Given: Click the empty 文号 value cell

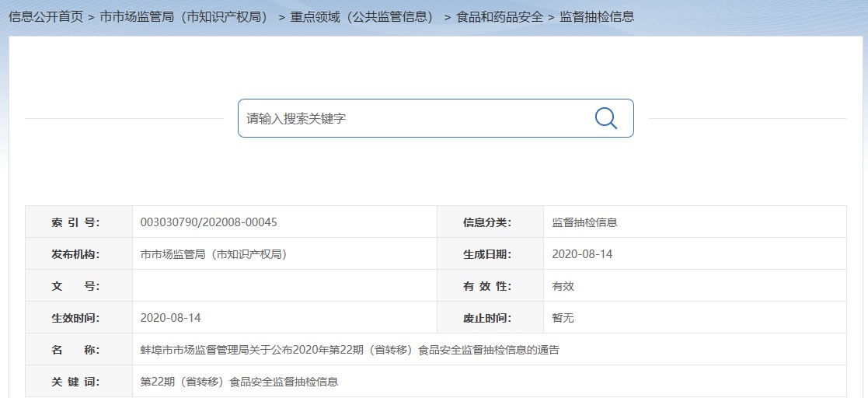Looking at the screenshot, I should point(284,286).
